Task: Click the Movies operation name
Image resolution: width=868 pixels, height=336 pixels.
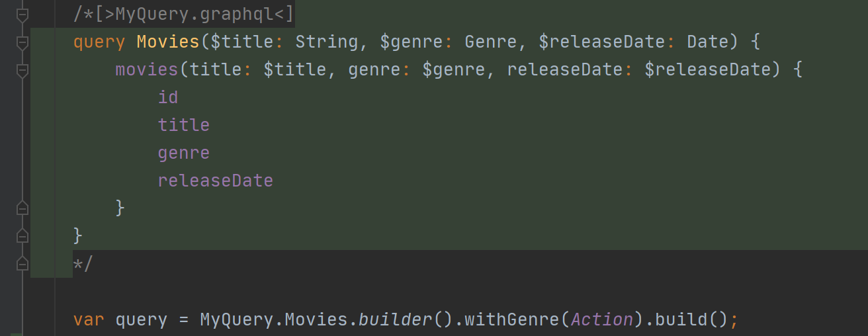Action: [168, 42]
